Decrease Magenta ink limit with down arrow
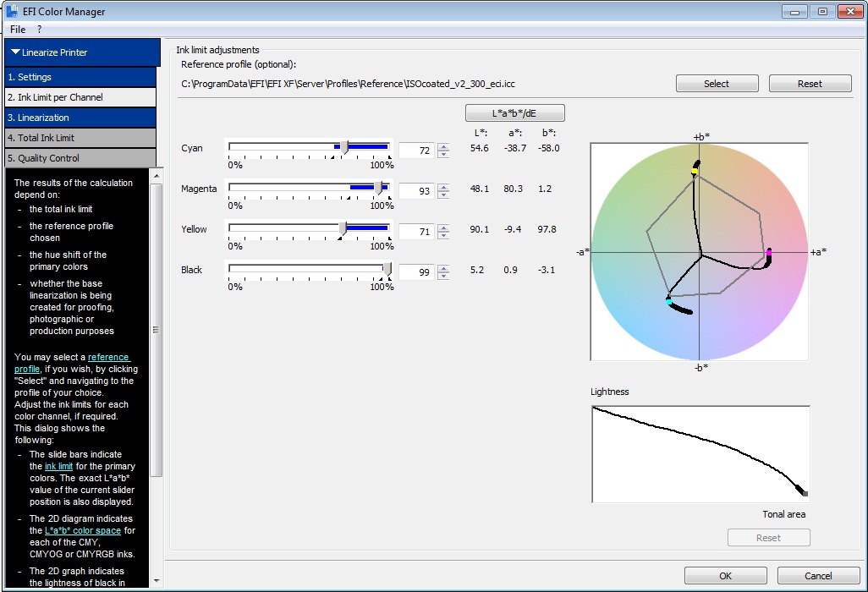The height and width of the screenshot is (592, 868). point(443,195)
